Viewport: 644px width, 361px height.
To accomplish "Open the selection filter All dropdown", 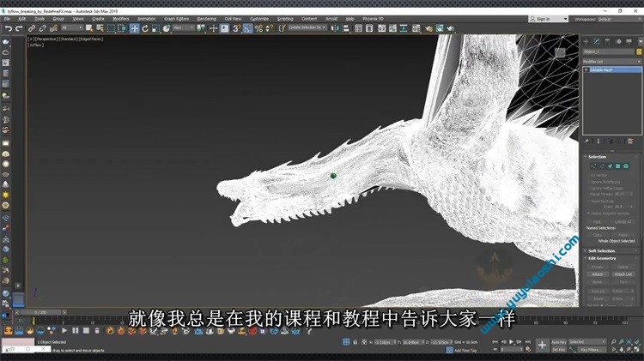I will point(72,27).
